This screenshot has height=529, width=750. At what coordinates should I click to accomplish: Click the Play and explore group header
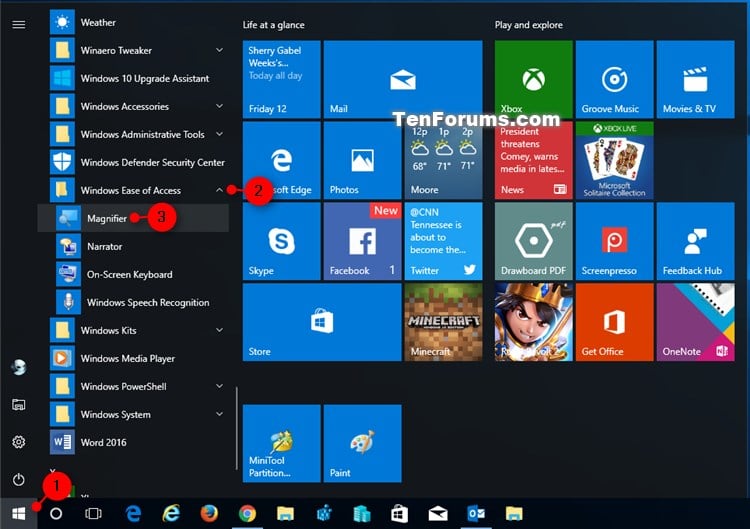click(x=529, y=25)
